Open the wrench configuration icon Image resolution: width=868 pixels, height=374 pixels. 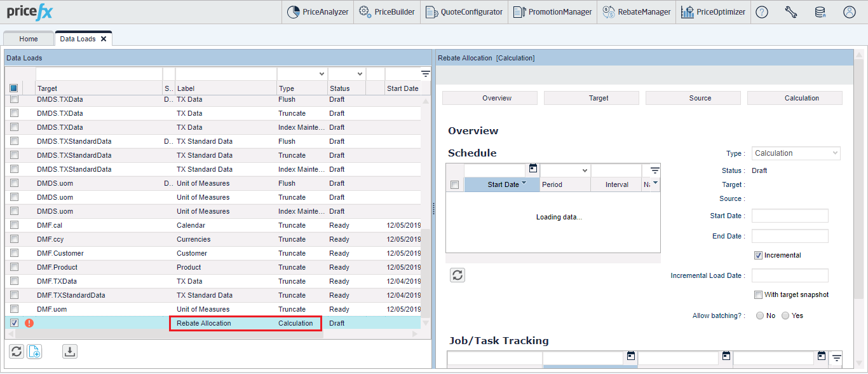[x=790, y=12]
